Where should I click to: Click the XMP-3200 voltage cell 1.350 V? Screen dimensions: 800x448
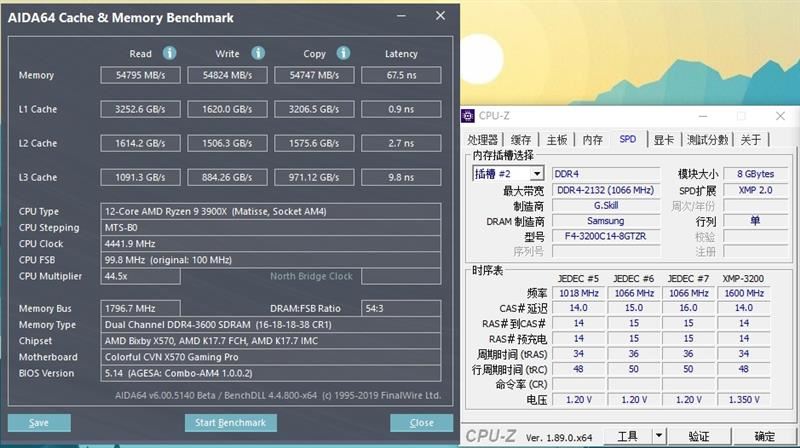[744, 400]
